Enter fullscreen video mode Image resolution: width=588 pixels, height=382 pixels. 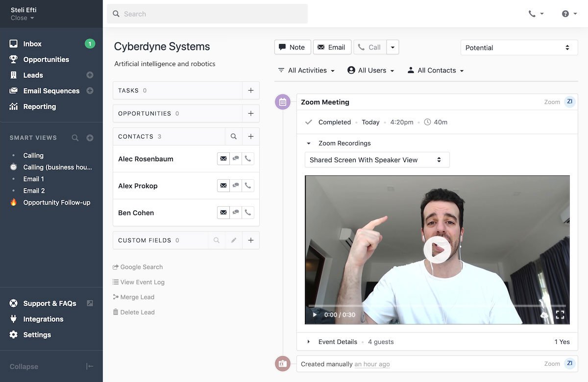(x=560, y=315)
